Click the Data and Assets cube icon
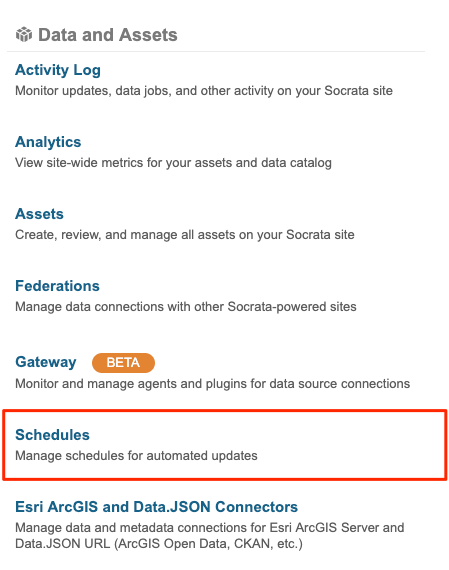This screenshot has width=449, height=570. (24, 35)
